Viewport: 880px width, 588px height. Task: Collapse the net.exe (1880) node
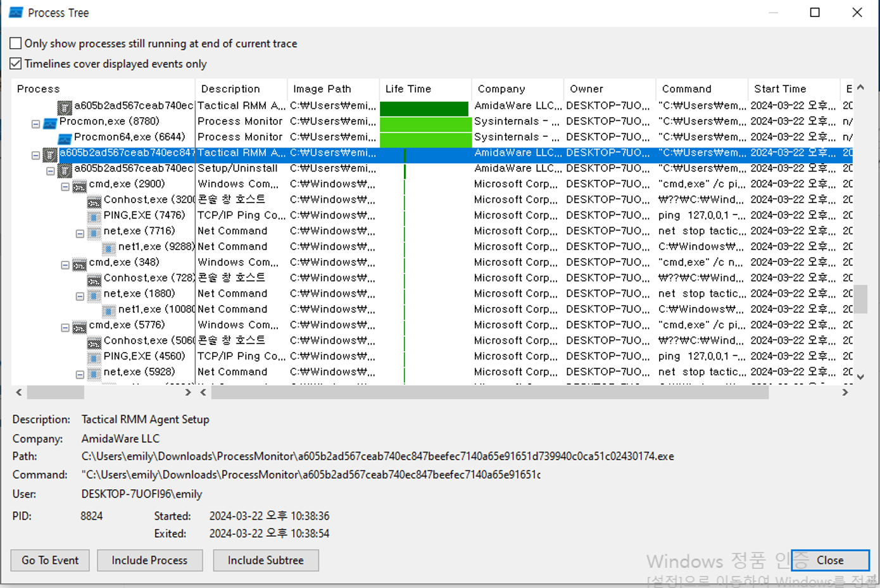[80, 296]
